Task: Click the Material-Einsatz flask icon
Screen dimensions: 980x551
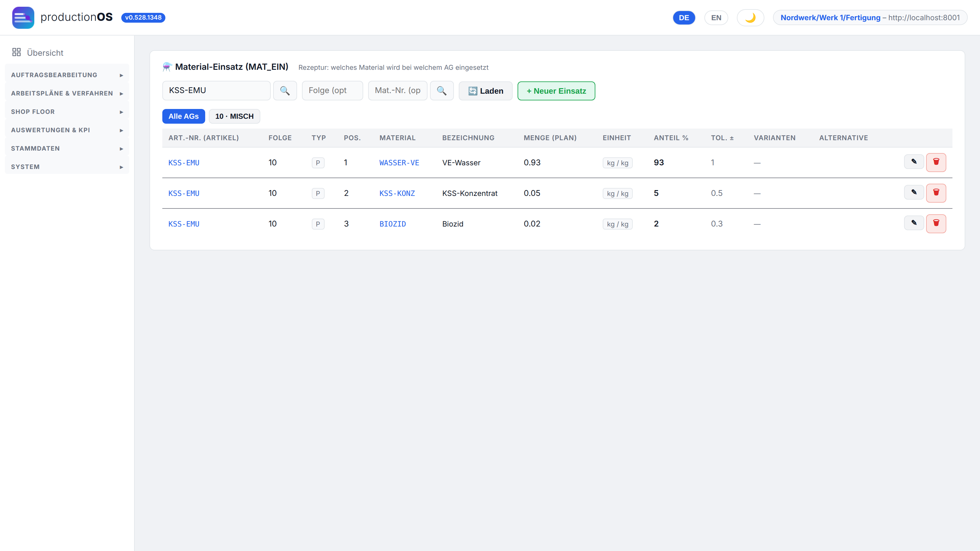Action: (167, 67)
